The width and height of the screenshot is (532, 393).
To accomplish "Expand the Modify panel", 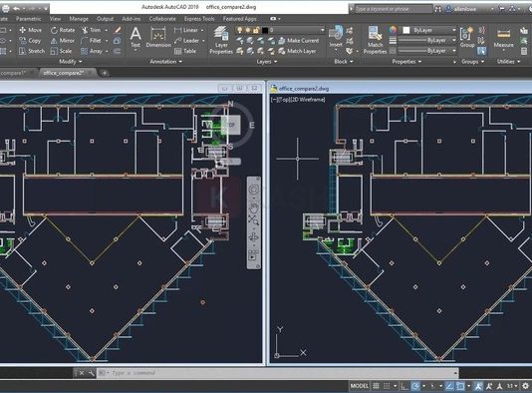I will coord(71,62).
